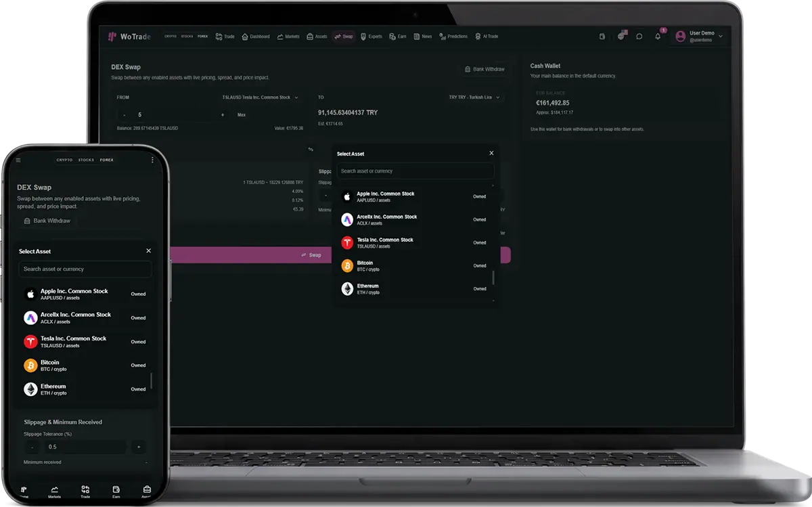This screenshot has width=812, height=507.
Task: Open the hamburger menu on the phone
Action: point(18,160)
